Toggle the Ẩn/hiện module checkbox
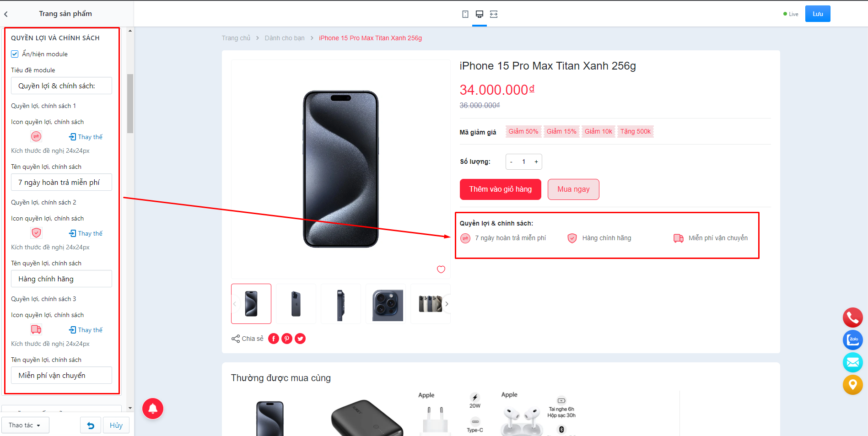 [15, 54]
